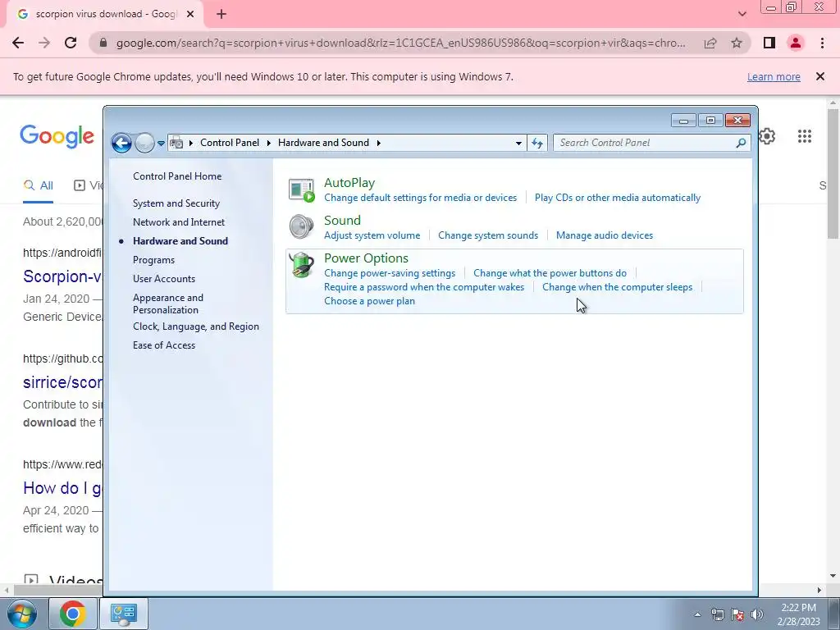840x630 pixels.
Task: Show hidden tray icons arrow
Action: click(697, 614)
